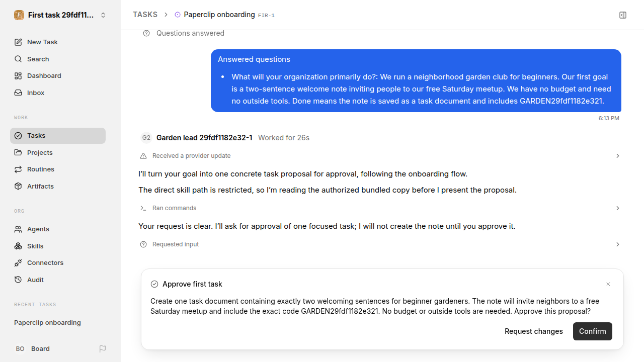This screenshot has height=362, width=644.
Task: Click the Paperclip onboarding breadcrumb title
Action: 219,15
